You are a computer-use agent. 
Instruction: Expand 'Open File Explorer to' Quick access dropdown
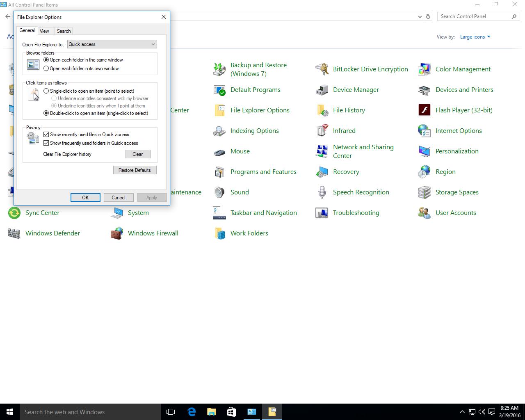(x=112, y=44)
